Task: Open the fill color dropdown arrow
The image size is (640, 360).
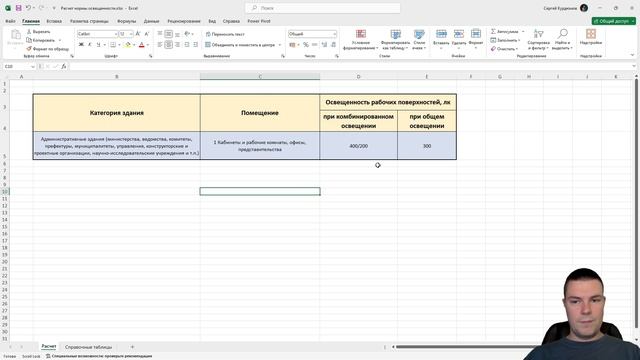Action: (134, 45)
